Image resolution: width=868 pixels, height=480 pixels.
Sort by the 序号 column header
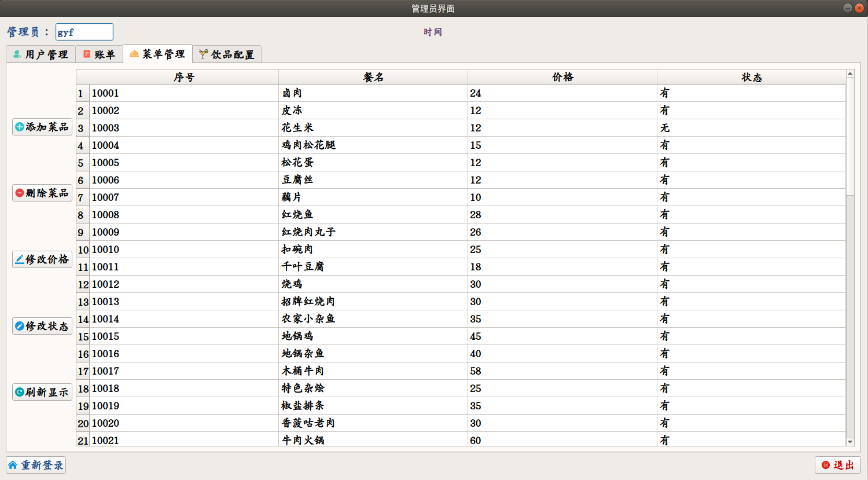click(184, 77)
